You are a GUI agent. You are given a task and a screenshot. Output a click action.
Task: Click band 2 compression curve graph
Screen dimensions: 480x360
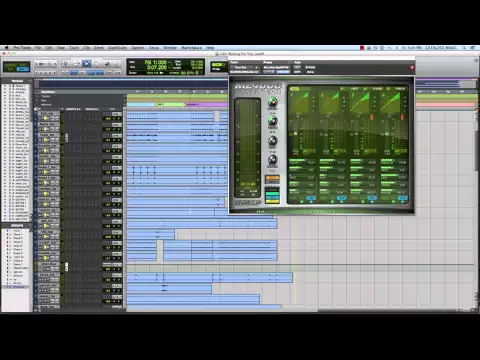tap(331, 103)
